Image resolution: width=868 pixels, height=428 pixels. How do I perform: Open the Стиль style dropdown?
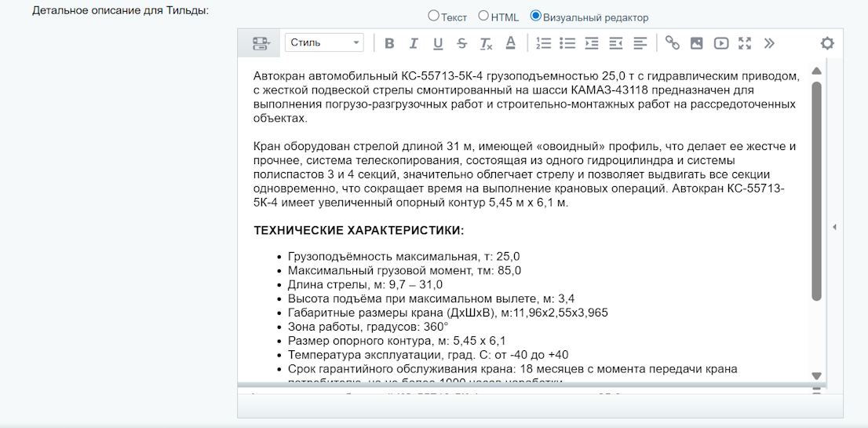click(x=324, y=42)
